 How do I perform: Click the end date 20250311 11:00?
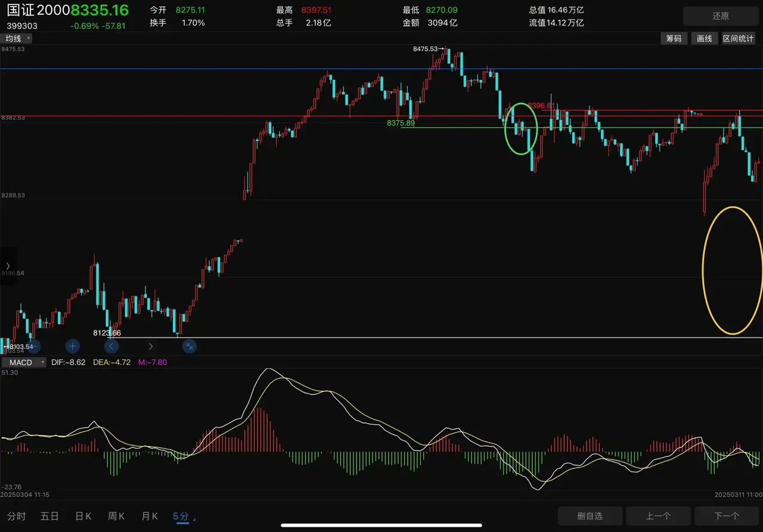point(738,494)
